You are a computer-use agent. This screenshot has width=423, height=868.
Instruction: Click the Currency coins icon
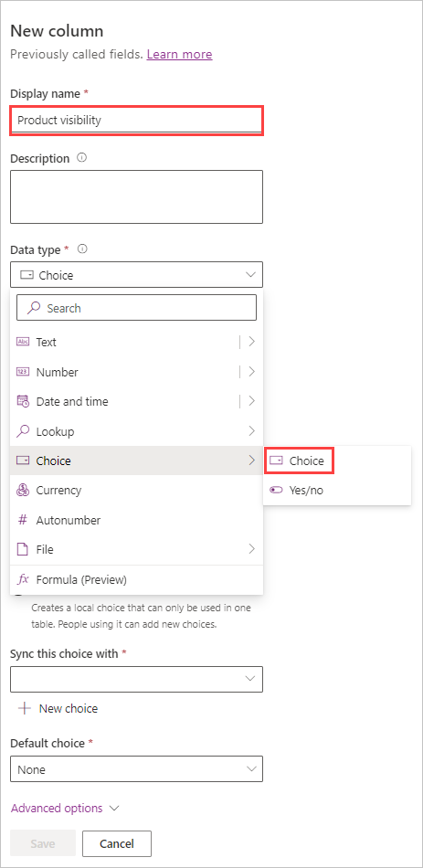pos(23,491)
